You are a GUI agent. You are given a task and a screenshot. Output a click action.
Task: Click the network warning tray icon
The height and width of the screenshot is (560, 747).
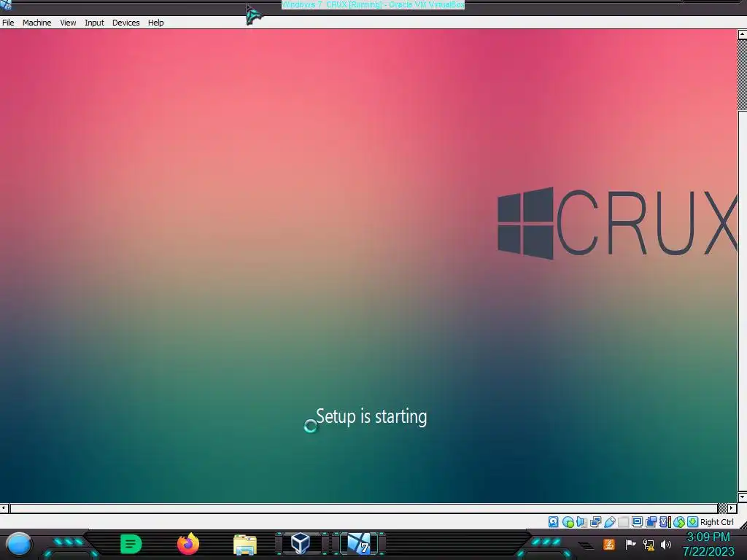coord(649,545)
